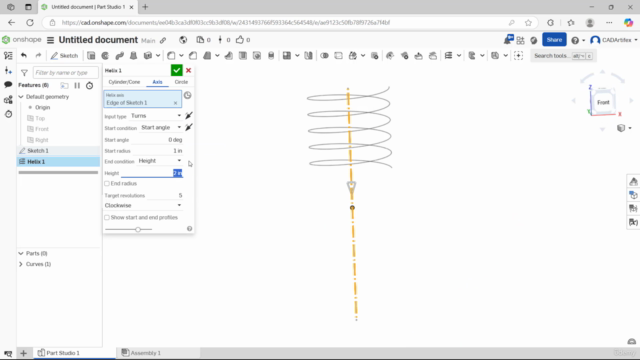Select the Hole tool icon
Viewport: 640px width, 360px height.
click(x=257, y=56)
